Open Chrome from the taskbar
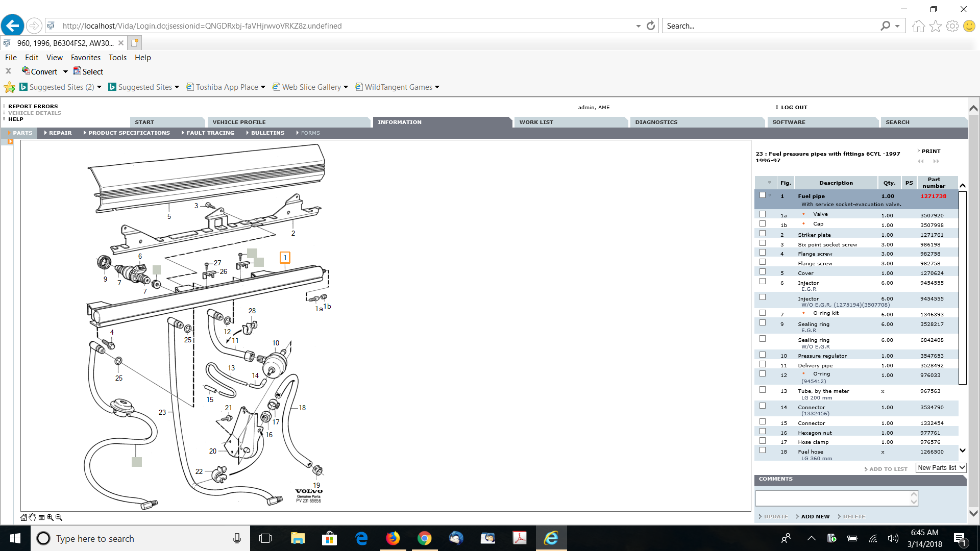Screen dimensions: 980x551 click(424, 538)
